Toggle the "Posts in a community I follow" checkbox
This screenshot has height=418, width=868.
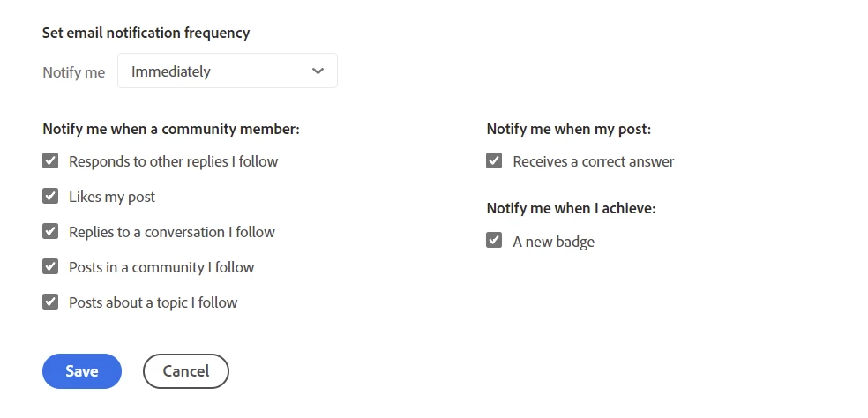50,267
